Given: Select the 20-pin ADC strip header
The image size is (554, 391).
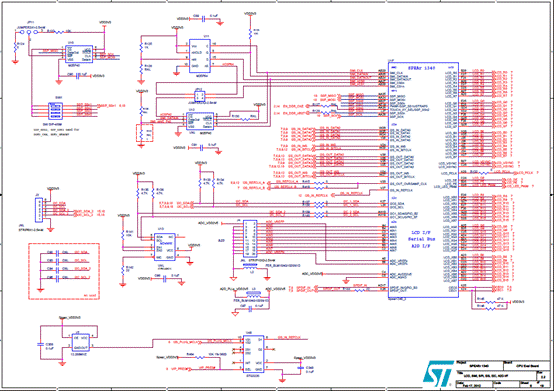Looking at the screenshot, I should 250,239.
